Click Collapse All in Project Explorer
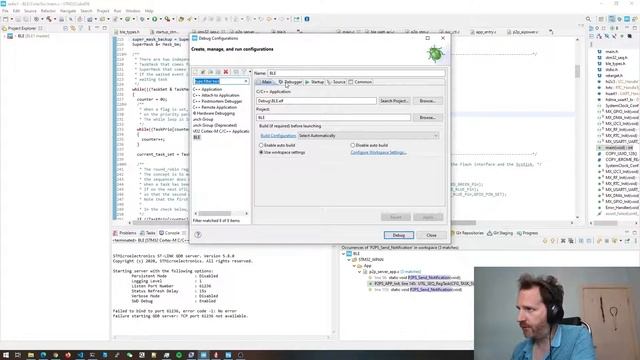This screenshot has height=360, width=640. click(66, 28)
